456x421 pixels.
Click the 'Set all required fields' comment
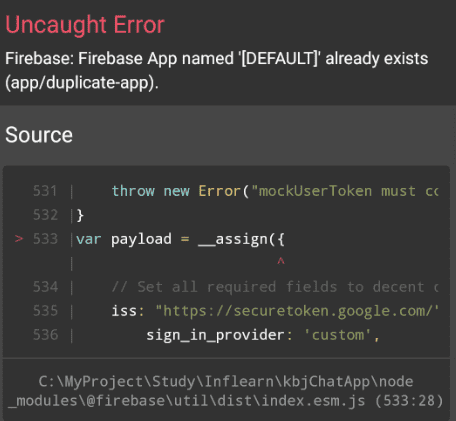[x=275, y=287]
